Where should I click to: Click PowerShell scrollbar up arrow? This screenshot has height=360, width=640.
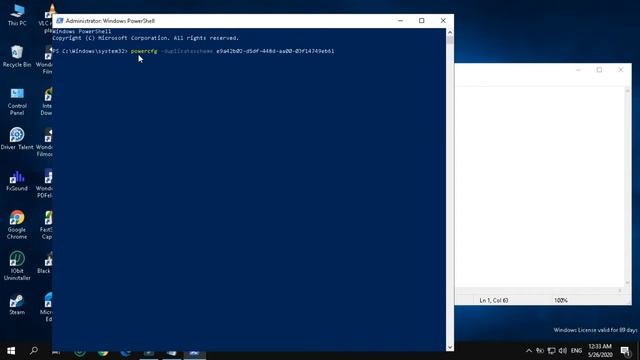[x=450, y=32]
